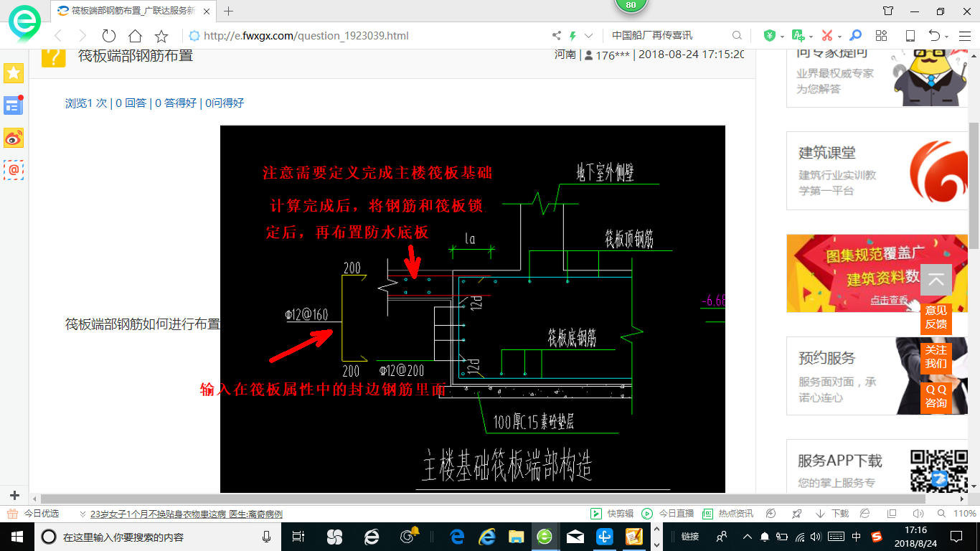Close the 筏板端部钢筋布置 tab
The height and width of the screenshot is (551, 980).
click(207, 11)
